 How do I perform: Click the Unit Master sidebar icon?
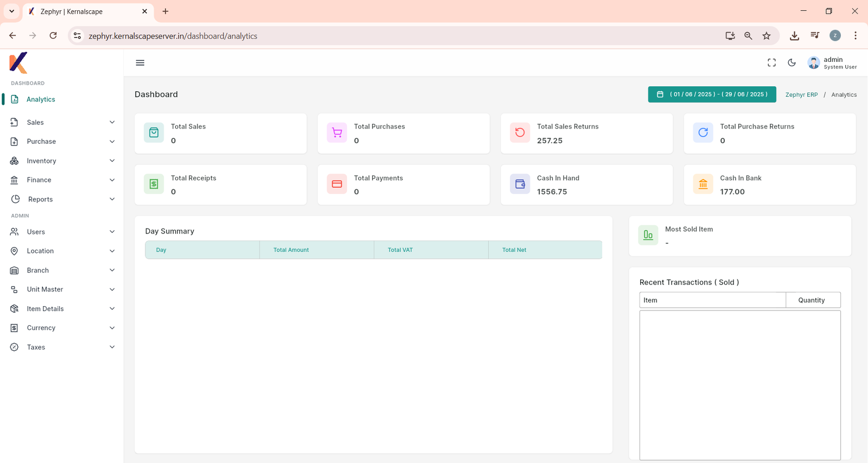pyautogui.click(x=15, y=289)
